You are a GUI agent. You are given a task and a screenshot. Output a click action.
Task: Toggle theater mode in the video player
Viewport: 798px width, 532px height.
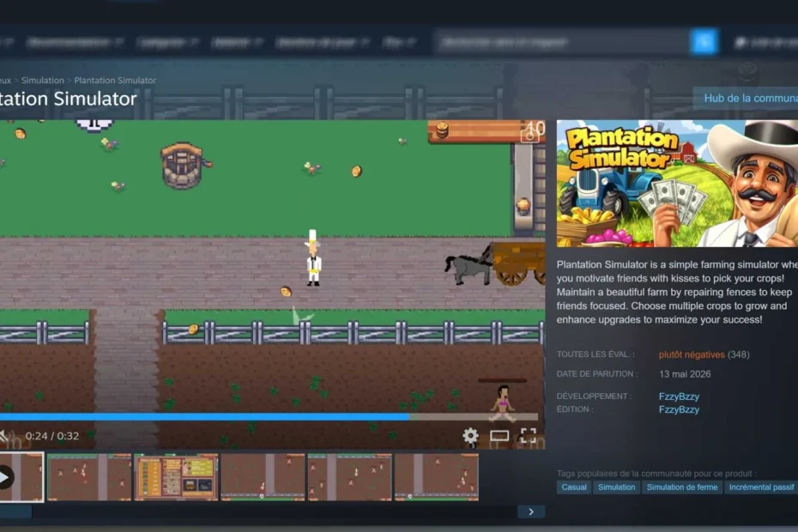coord(499,436)
